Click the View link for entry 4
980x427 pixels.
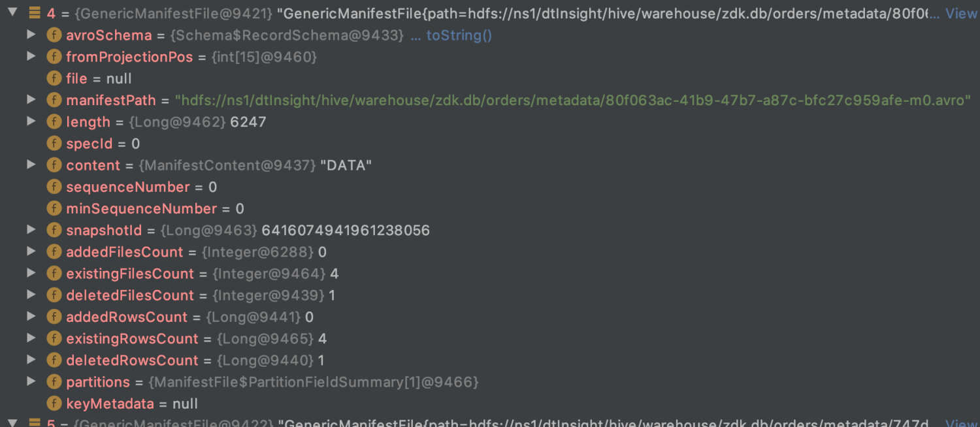pyautogui.click(x=961, y=13)
